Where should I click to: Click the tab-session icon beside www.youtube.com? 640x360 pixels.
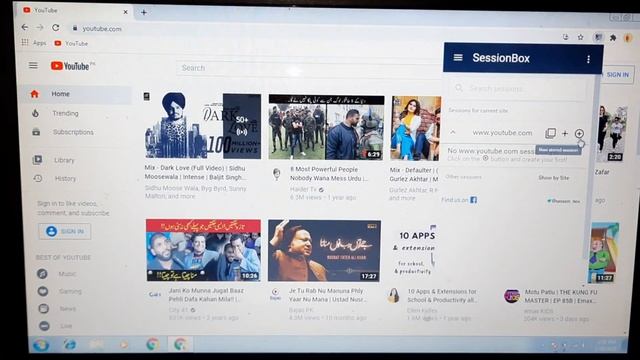coord(550,133)
